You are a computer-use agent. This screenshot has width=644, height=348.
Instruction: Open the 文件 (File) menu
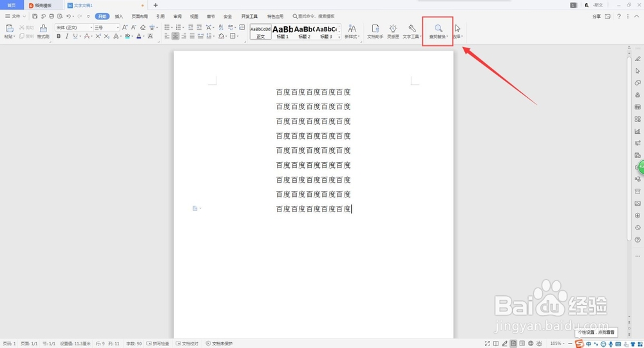(15, 16)
